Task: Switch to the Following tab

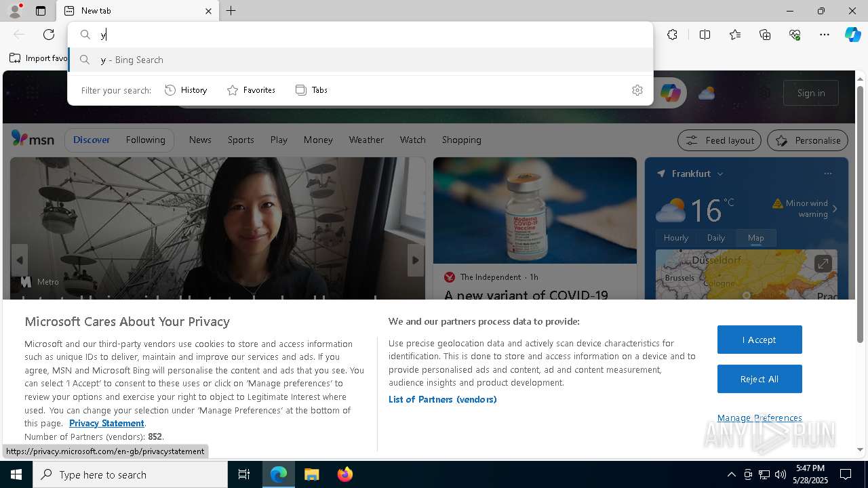Action: coord(145,140)
